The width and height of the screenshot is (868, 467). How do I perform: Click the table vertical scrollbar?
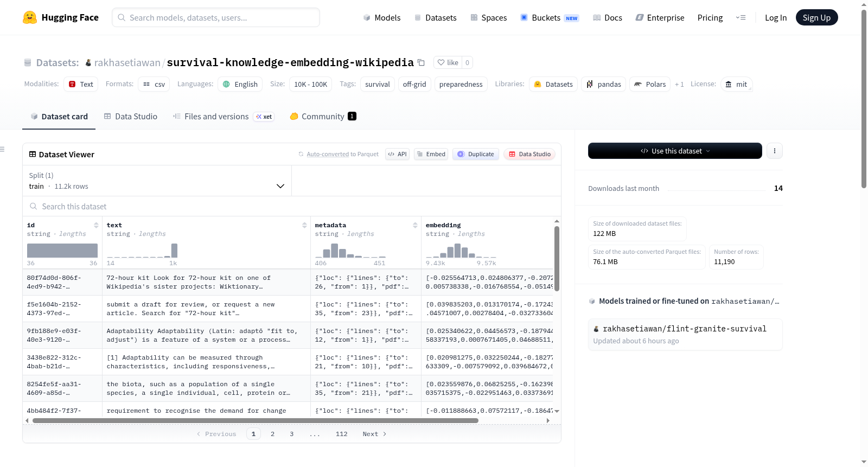pyautogui.click(x=557, y=259)
